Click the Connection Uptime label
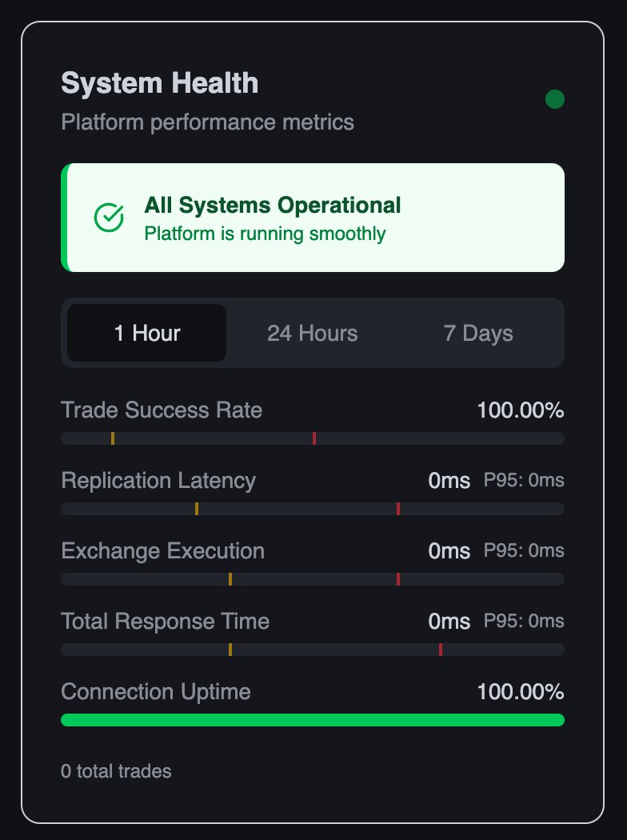 (156, 692)
